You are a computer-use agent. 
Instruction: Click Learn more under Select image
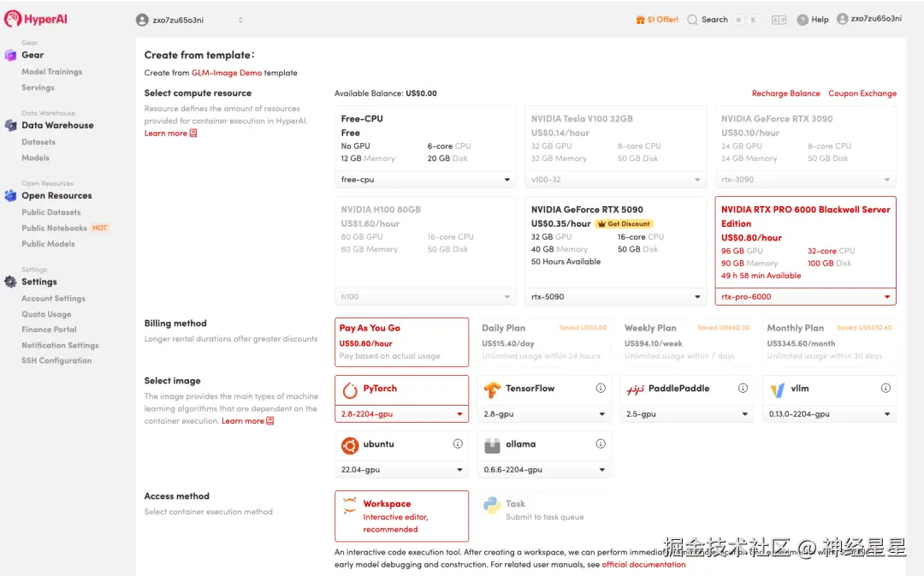pos(247,421)
